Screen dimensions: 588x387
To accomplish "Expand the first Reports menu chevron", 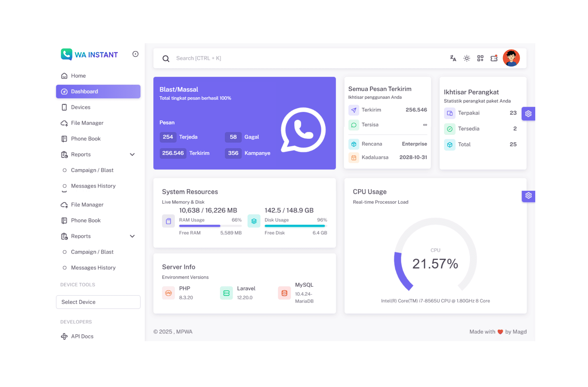I will tap(132, 154).
